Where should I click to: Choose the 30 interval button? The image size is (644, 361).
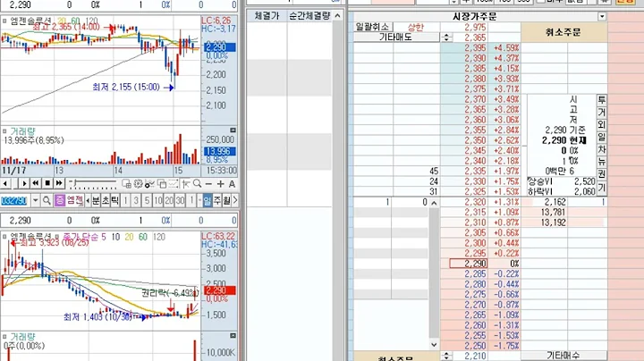[180, 200]
